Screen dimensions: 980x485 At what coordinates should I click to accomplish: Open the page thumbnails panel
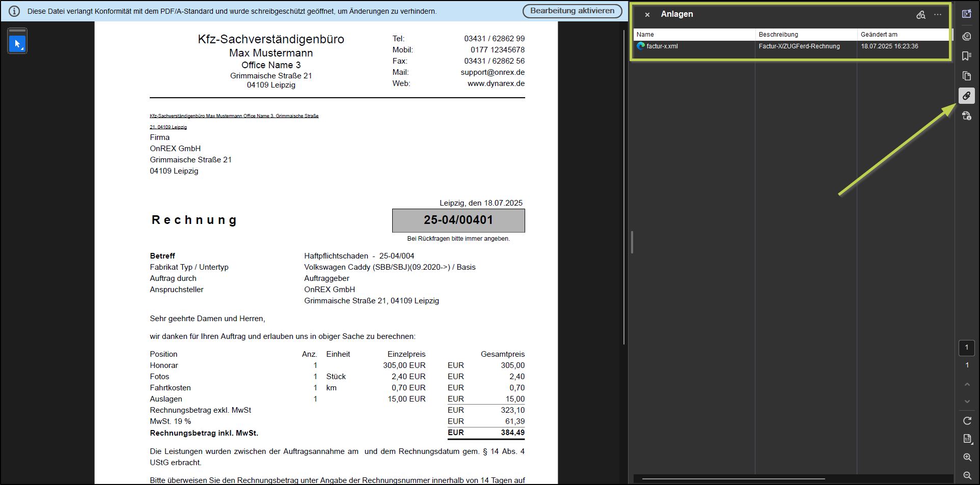966,76
